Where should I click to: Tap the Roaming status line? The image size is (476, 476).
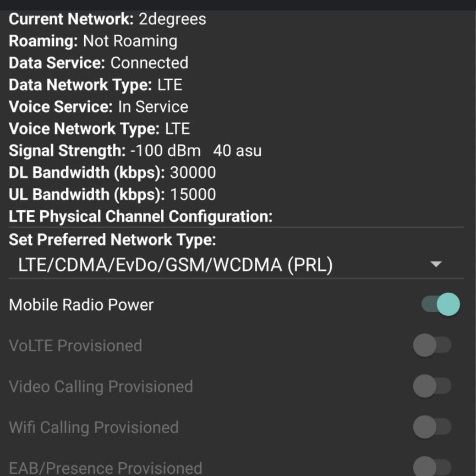[x=93, y=41]
